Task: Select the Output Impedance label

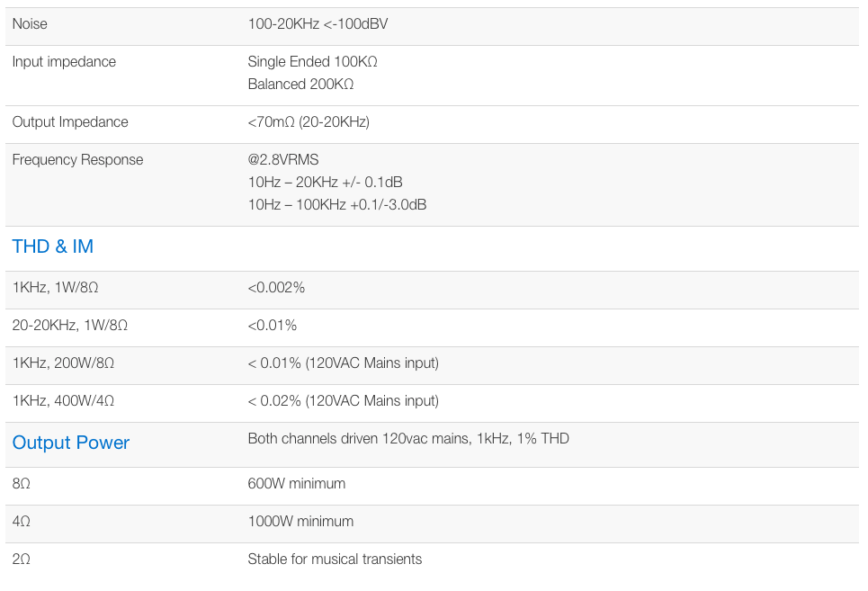Action: [x=70, y=122]
